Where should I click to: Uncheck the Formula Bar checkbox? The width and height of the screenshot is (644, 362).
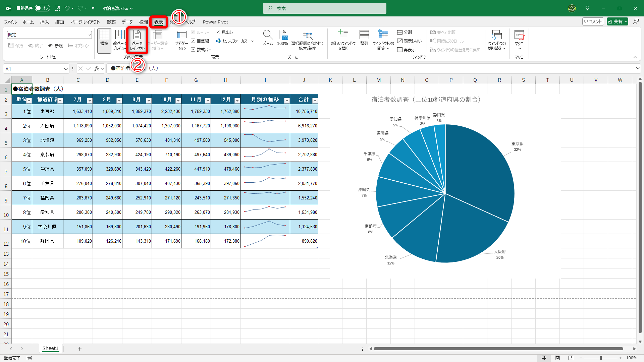(x=193, y=50)
